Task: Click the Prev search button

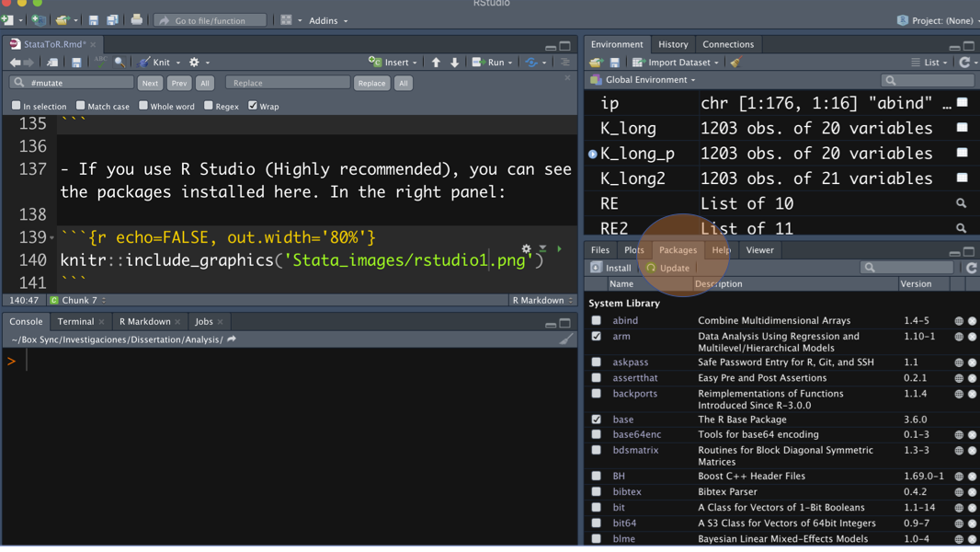Action: [179, 83]
